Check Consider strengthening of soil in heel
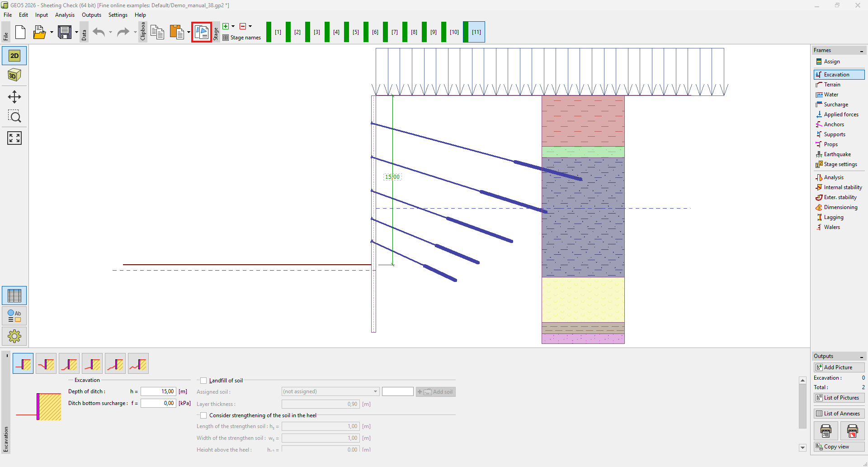This screenshot has height=467, width=868. (203, 415)
